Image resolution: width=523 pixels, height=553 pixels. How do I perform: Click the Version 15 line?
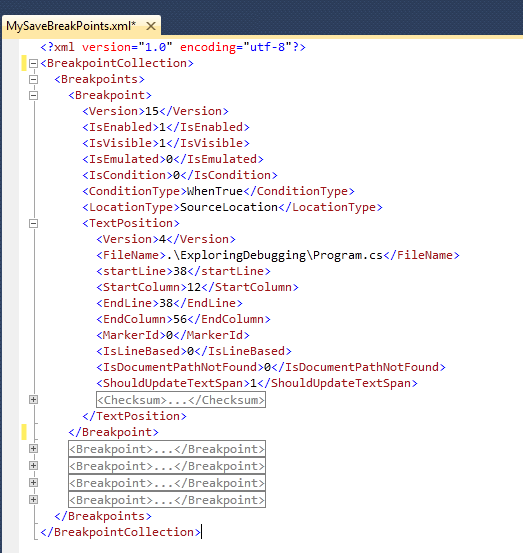coord(156,111)
